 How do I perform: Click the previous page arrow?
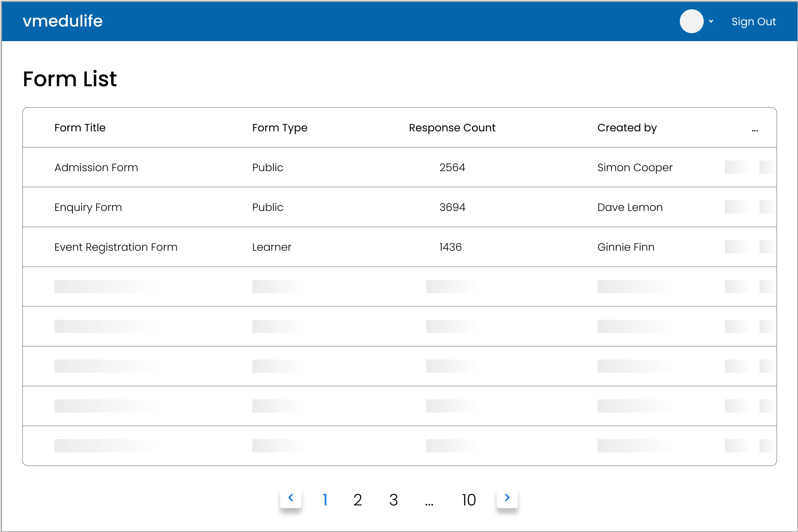pos(290,498)
